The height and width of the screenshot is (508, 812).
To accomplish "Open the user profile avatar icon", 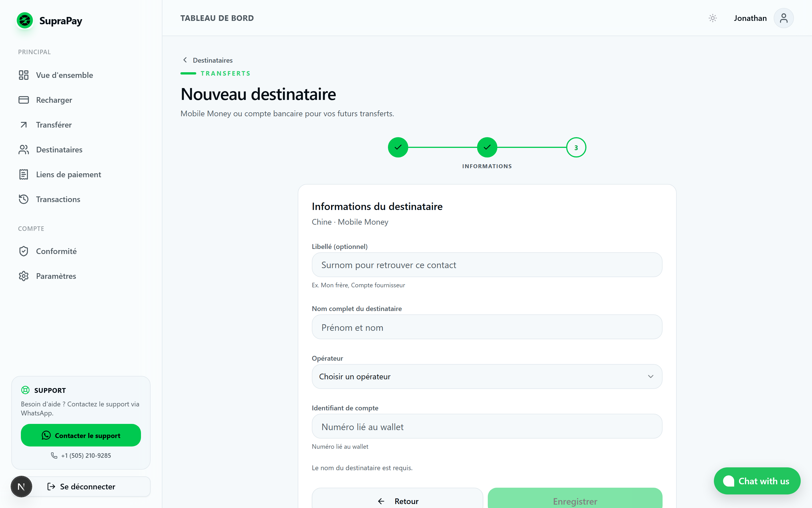I will click(784, 18).
